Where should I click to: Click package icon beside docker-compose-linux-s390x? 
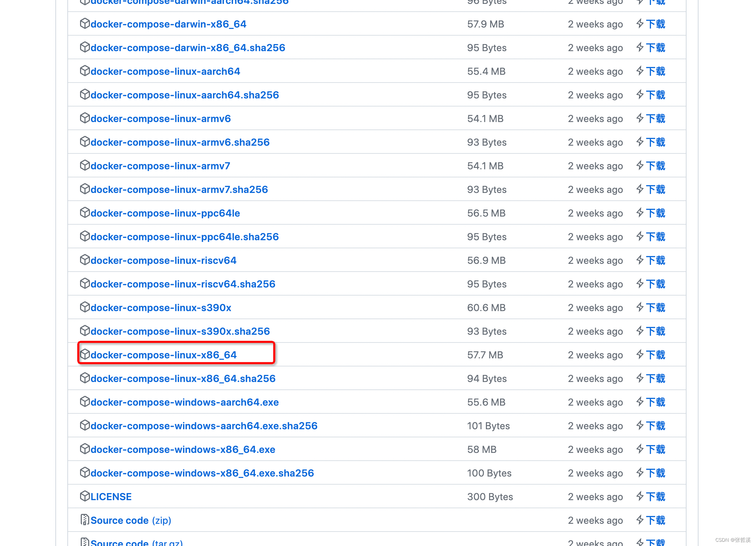(85, 307)
